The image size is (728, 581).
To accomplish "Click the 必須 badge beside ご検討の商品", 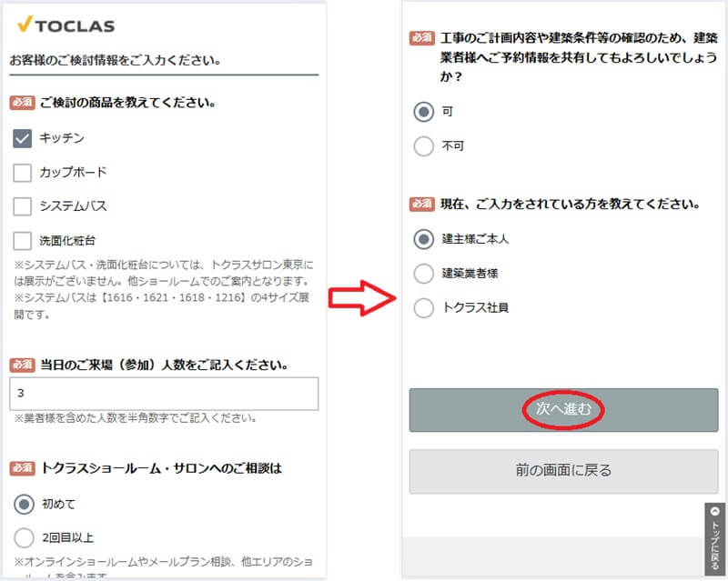I will [22, 103].
